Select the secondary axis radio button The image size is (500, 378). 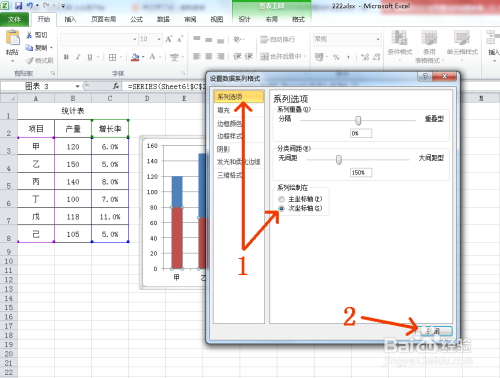point(282,208)
